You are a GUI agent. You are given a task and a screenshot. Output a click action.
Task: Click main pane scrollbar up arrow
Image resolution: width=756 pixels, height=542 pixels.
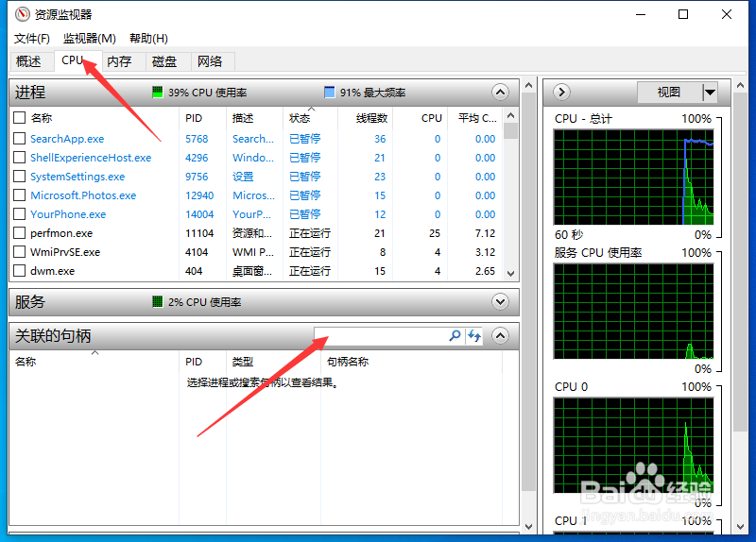coord(528,85)
